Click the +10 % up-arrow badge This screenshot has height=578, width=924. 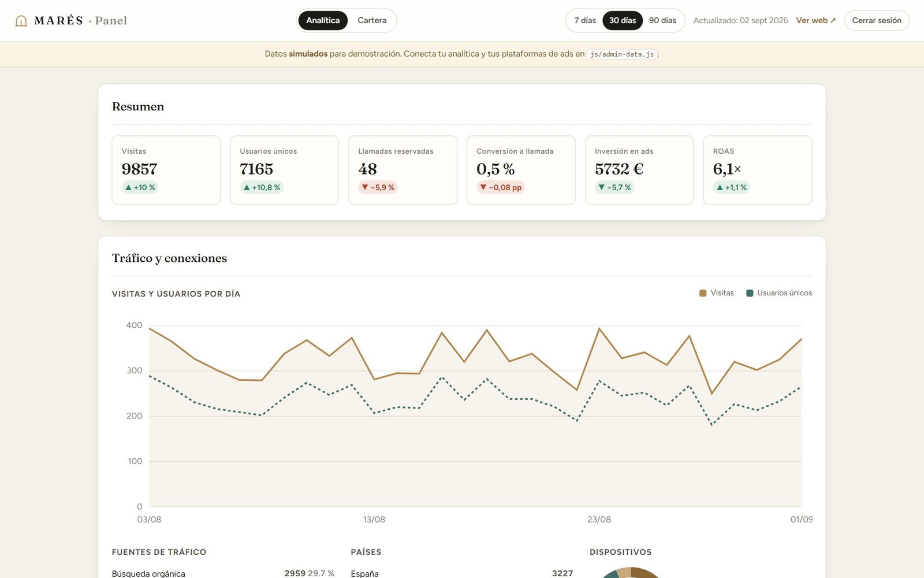pos(140,187)
